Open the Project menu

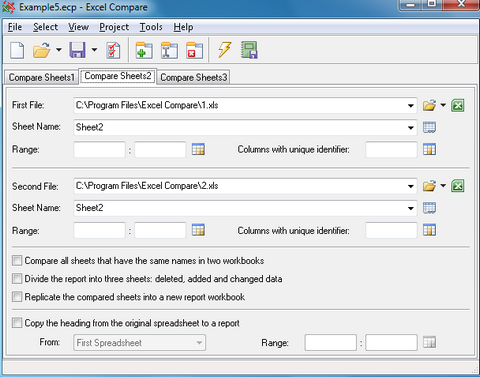[114, 27]
